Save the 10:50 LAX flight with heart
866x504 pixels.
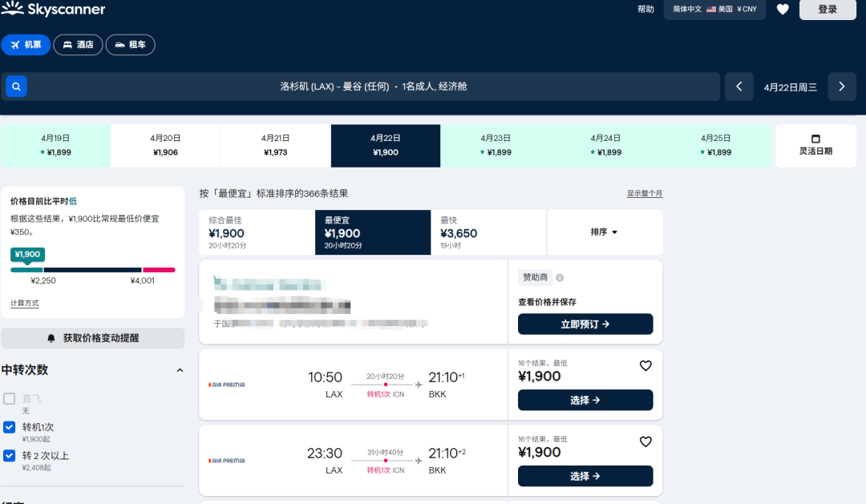coord(645,366)
